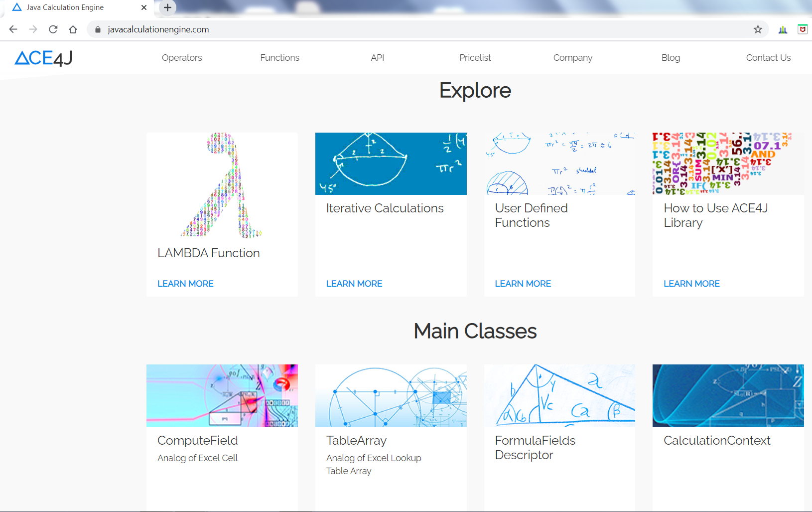Image resolution: width=812 pixels, height=512 pixels.
Task: Open a new browser tab
Action: point(167,7)
